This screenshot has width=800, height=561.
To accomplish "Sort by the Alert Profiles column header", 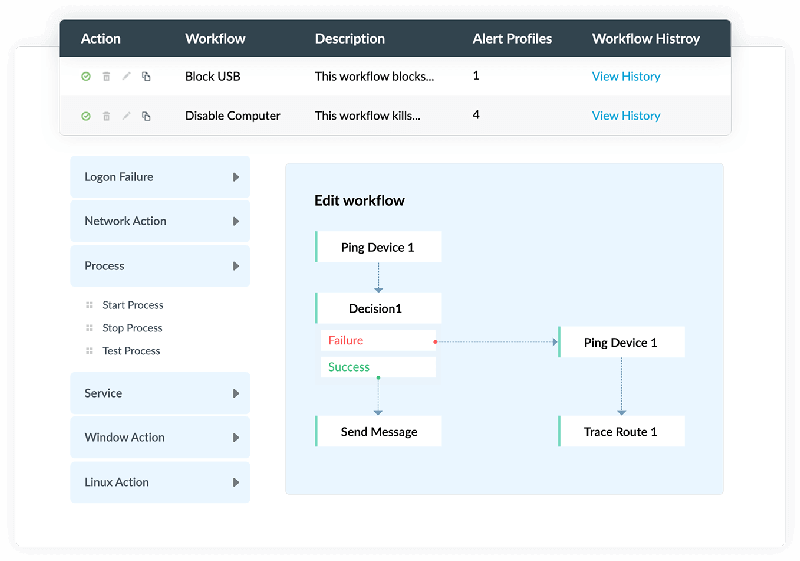I will click(x=512, y=39).
